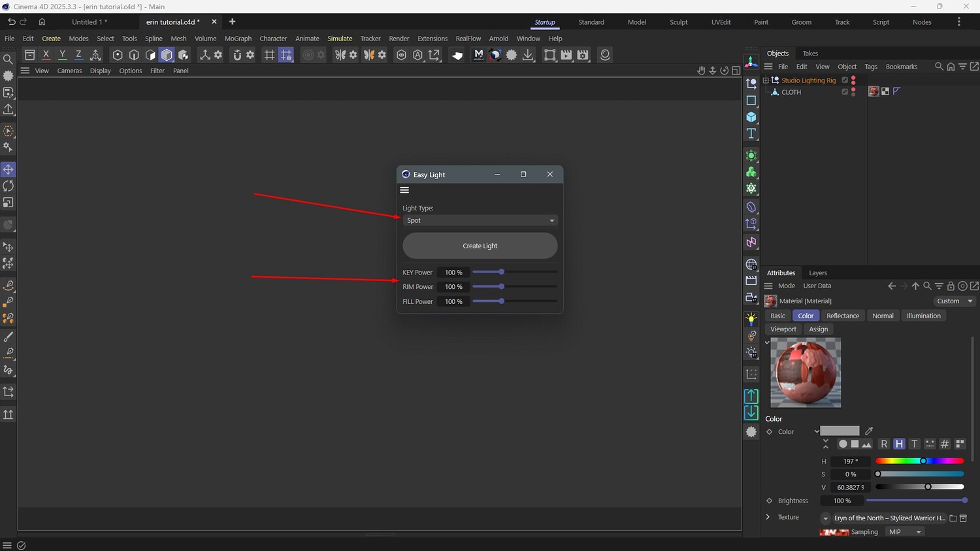The image size is (980, 551).
Task: Click the material tag on CLOTH
Action: [874, 92]
